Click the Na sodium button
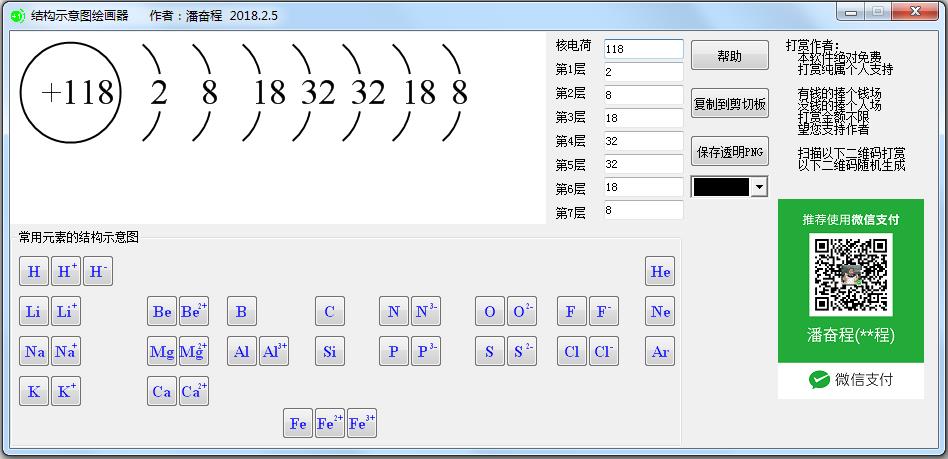 (34, 351)
